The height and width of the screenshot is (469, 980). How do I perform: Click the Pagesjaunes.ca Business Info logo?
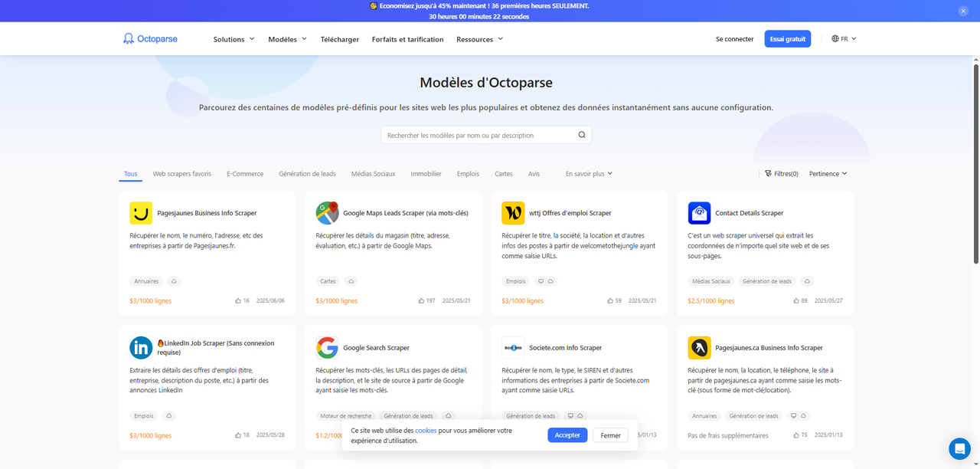(699, 348)
